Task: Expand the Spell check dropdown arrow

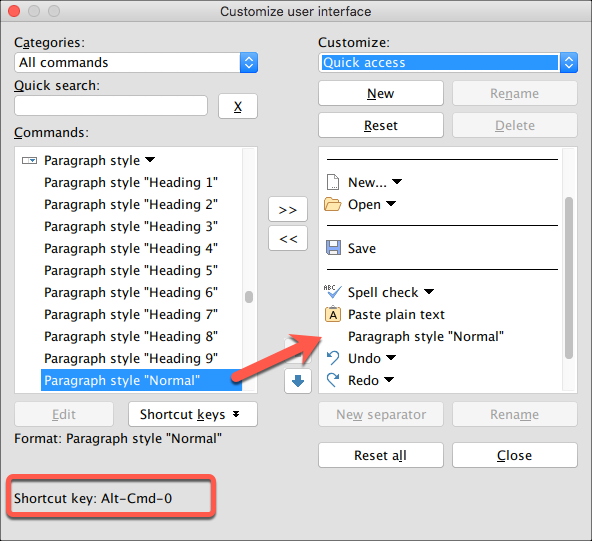Action: click(x=429, y=292)
